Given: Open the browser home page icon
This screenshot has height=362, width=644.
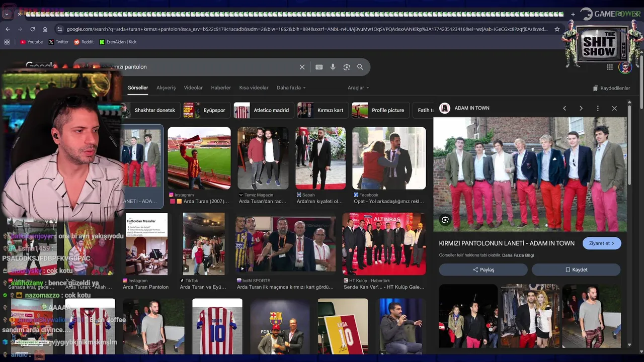Looking at the screenshot, I should pyautogui.click(x=45, y=29).
